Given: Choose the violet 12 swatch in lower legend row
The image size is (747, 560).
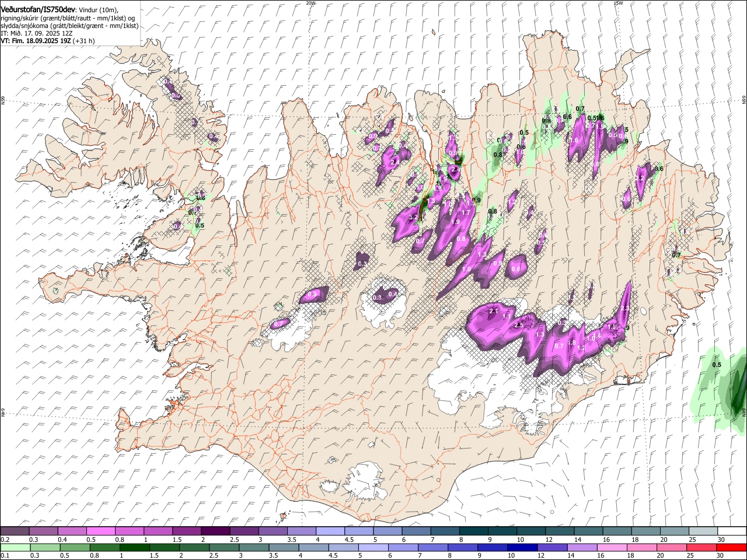Looking at the screenshot, I should point(553,548).
